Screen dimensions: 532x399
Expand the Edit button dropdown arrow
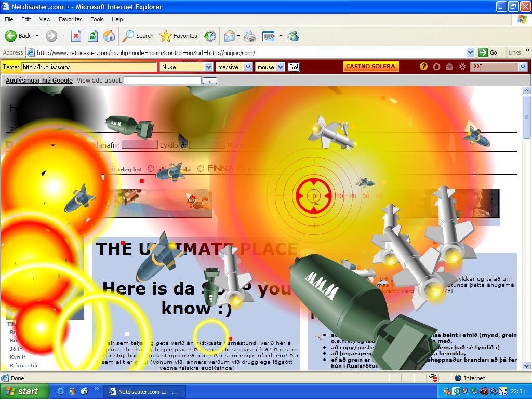click(281, 36)
